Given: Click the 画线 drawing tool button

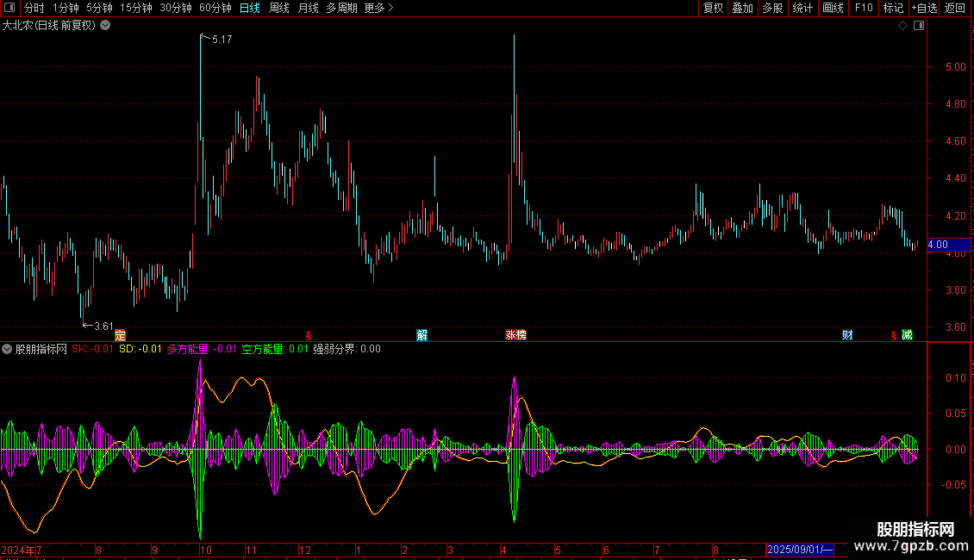Looking at the screenshot, I should point(833,8).
